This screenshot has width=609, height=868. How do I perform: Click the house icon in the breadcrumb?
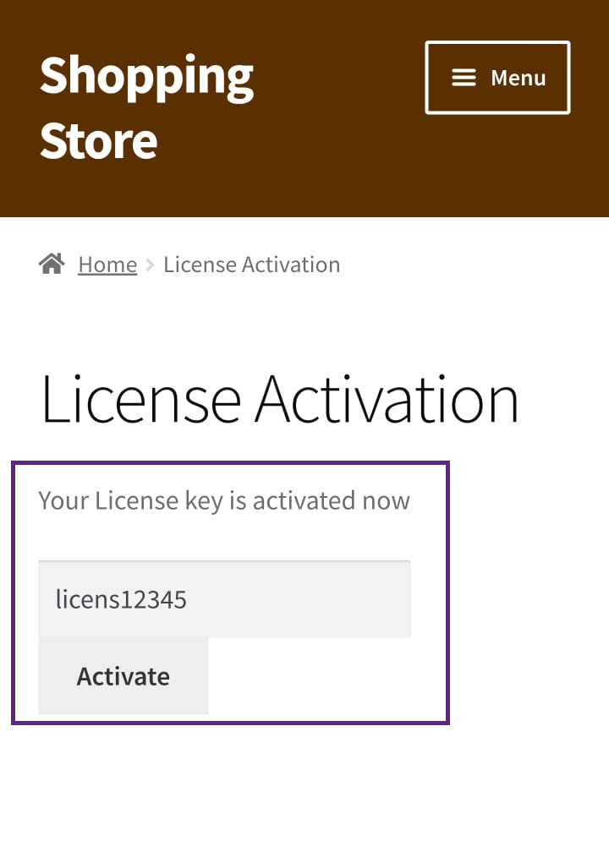(52, 265)
